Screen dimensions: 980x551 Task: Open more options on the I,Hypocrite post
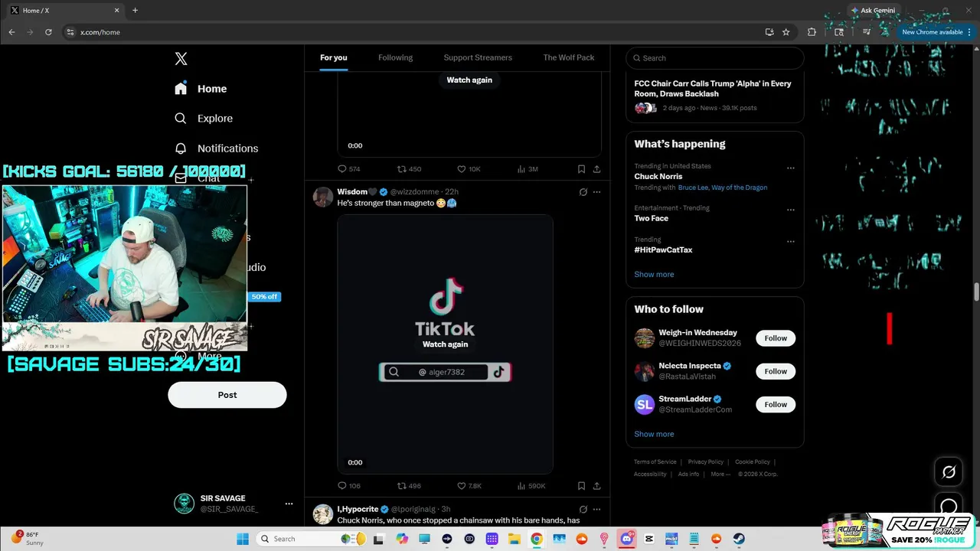pyautogui.click(x=596, y=509)
